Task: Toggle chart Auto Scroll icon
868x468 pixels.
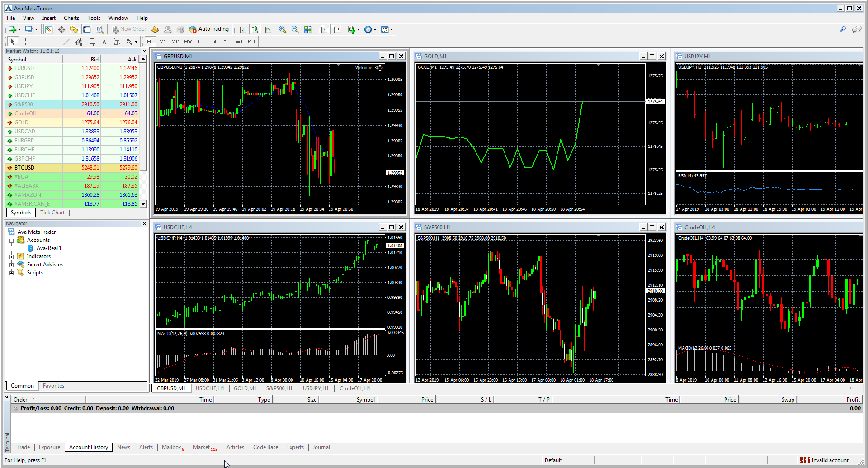Action: click(x=323, y=29)
